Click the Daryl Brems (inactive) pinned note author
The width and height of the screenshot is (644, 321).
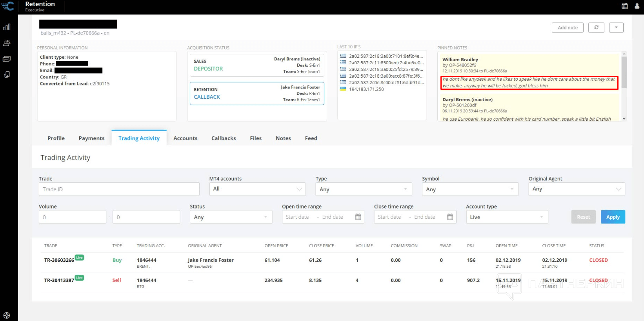[x=468, y=100]
